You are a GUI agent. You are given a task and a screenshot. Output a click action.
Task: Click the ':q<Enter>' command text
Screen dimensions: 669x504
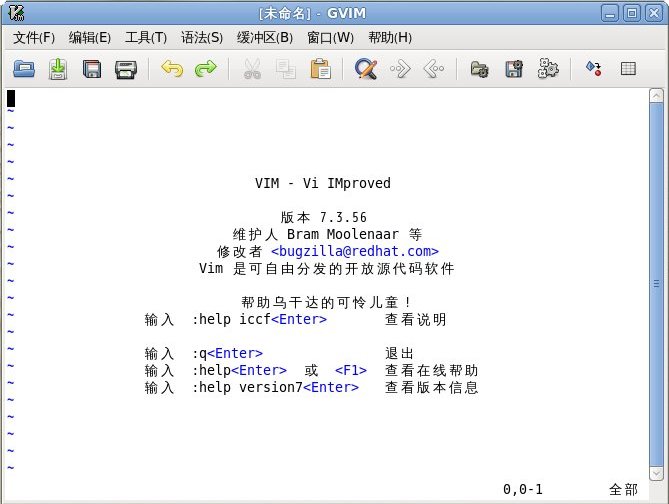pyautogui.click(x=227, y=353)
